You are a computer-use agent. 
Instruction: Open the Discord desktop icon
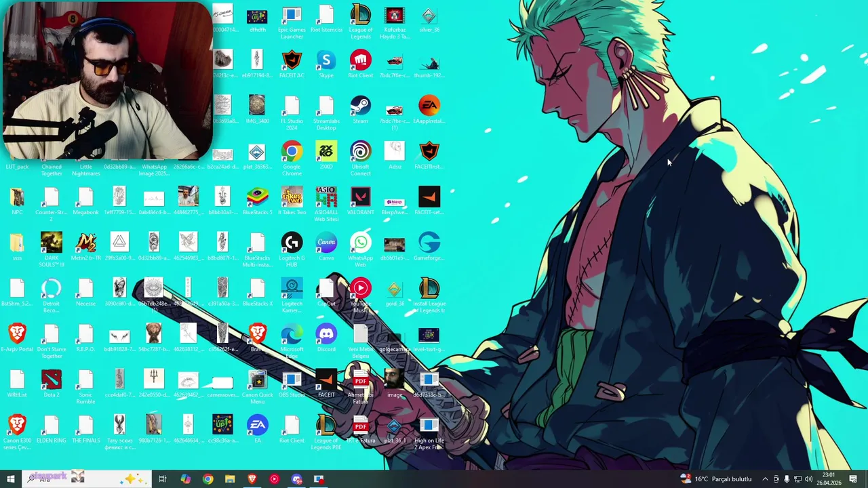click(326, 337)
